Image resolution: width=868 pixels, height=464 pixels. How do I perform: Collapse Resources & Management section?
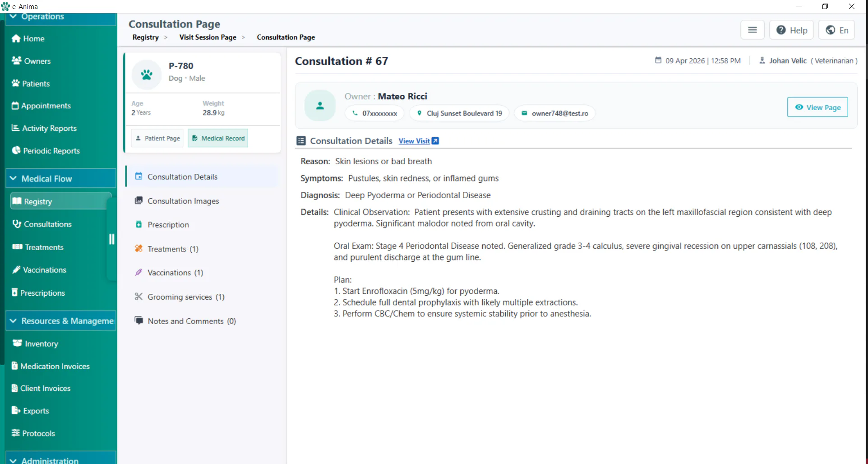point(61,320)
